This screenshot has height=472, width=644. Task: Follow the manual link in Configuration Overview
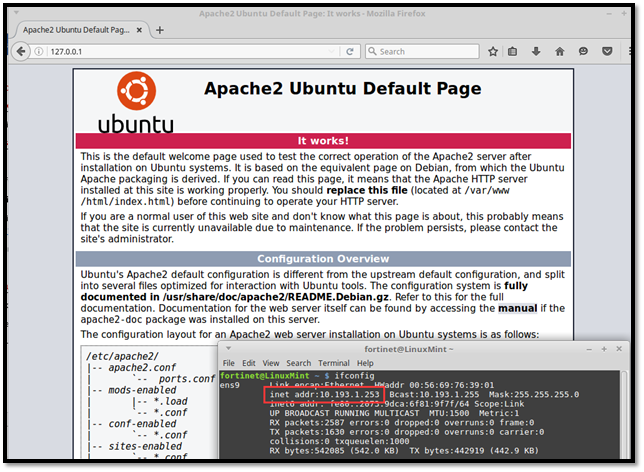coord(518,309)
